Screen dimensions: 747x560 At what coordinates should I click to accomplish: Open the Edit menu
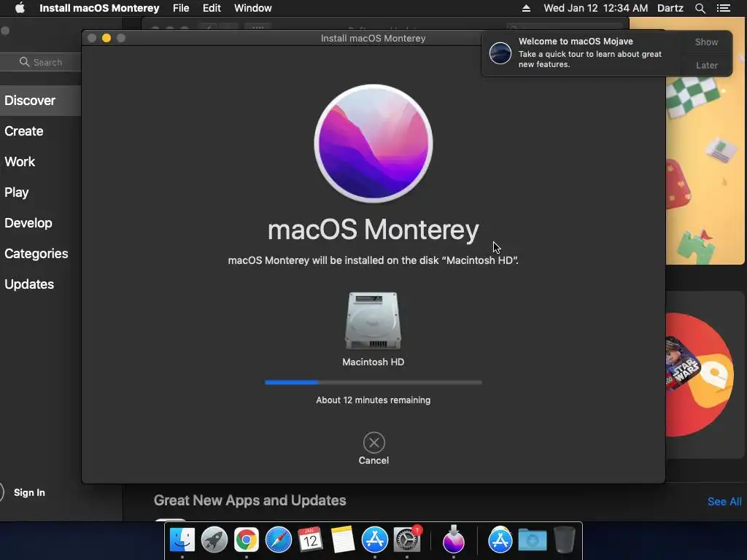click(212, 8)
